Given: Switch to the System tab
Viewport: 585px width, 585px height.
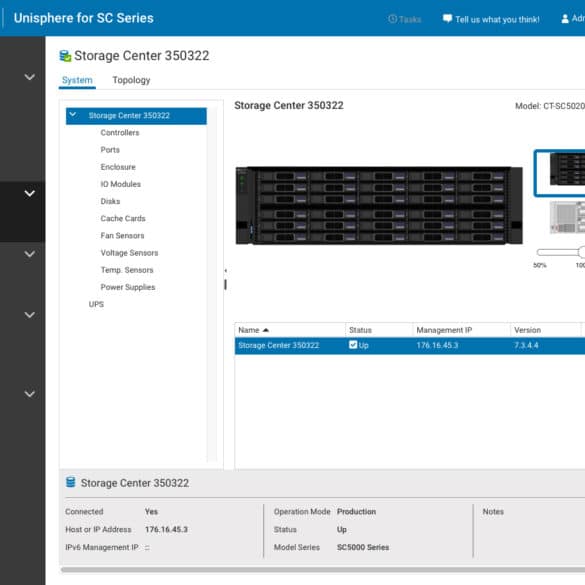Looking at the screenshot, I should coord(77,80).
